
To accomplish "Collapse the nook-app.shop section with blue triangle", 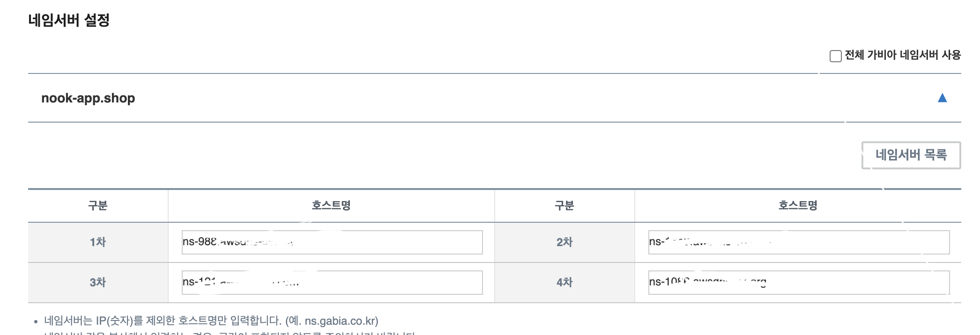I will pos(942,98).
